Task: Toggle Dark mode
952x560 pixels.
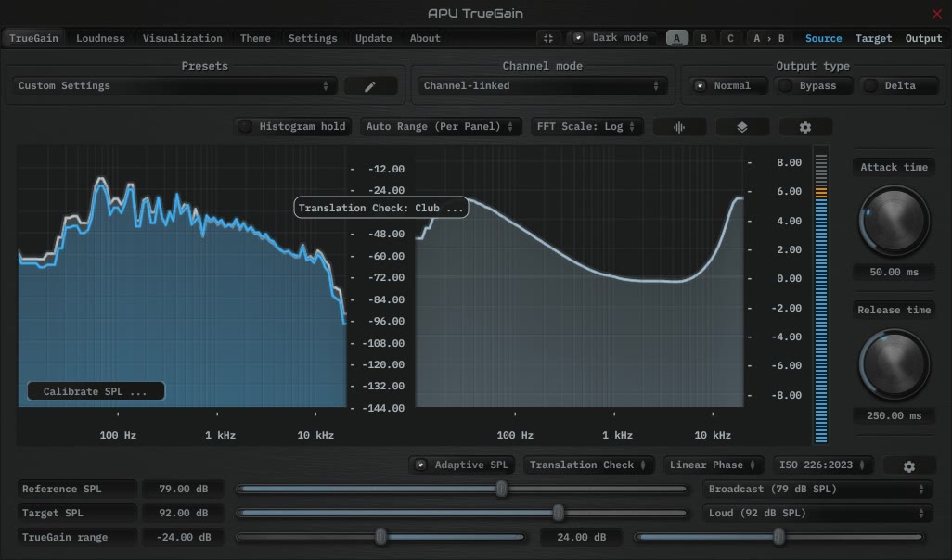Action: click(611, 38)
